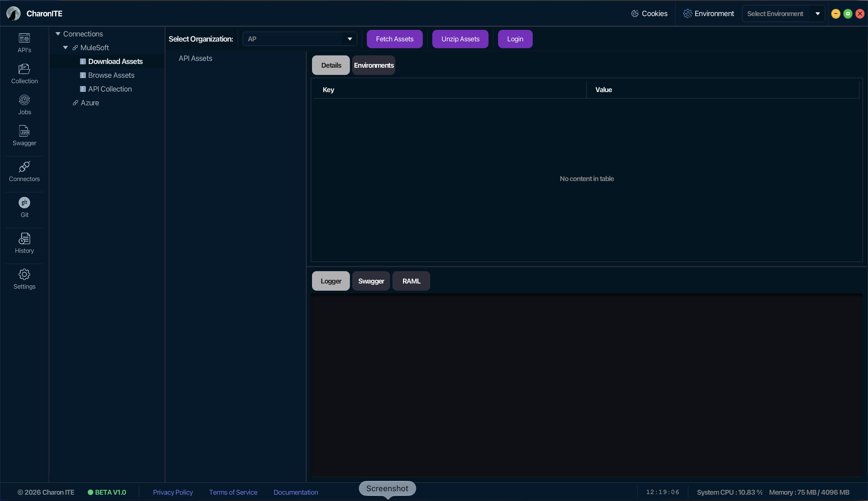This screenshot has height=501, width=868.
Task: Click the Fetch Assets button
Action: point(394,39)
